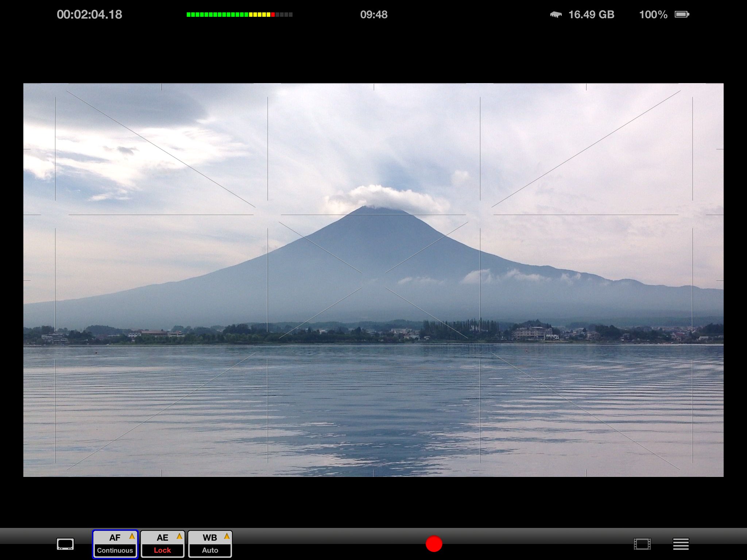The width and height of the screenshot is (747, 560).
Task: Tap the battery status icon
Action: (x=682, y=14)
